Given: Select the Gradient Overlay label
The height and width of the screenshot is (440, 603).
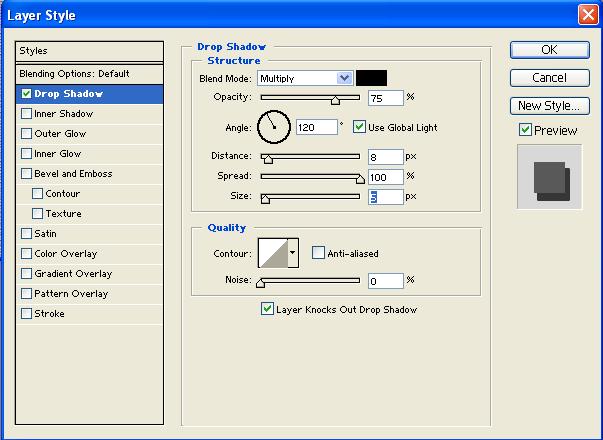Looking at the screenshot, I should point(73,274).
